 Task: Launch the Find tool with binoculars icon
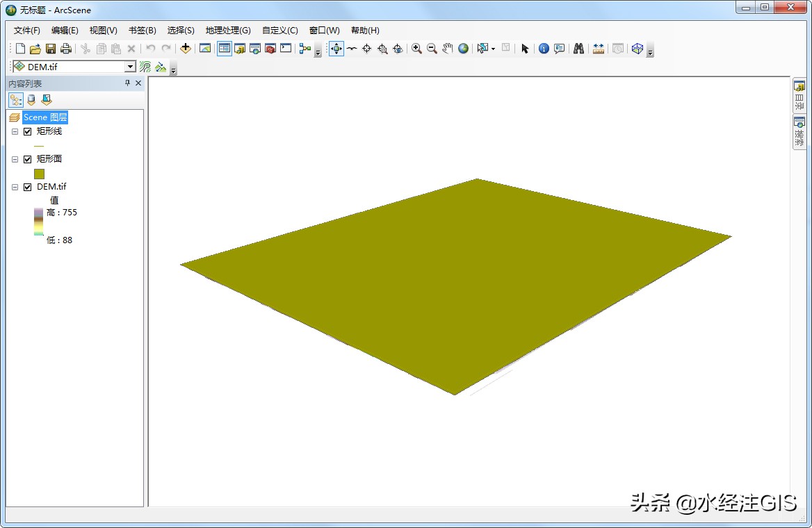577,49
